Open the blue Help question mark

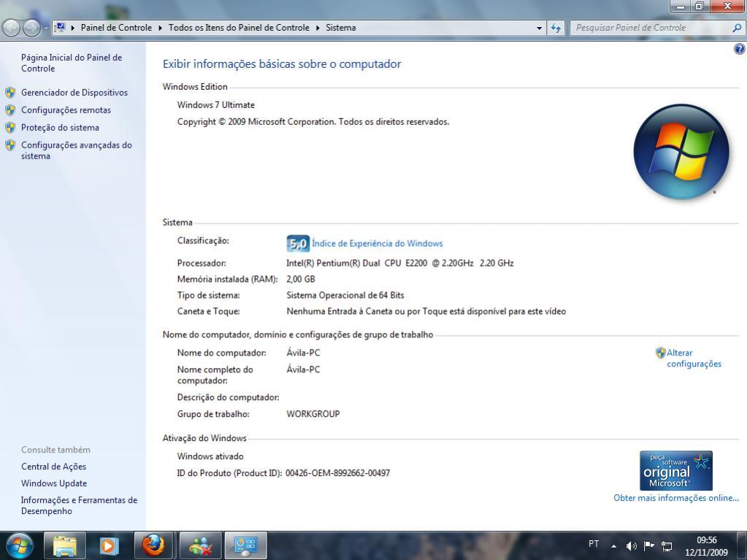(x=740, y=49)
